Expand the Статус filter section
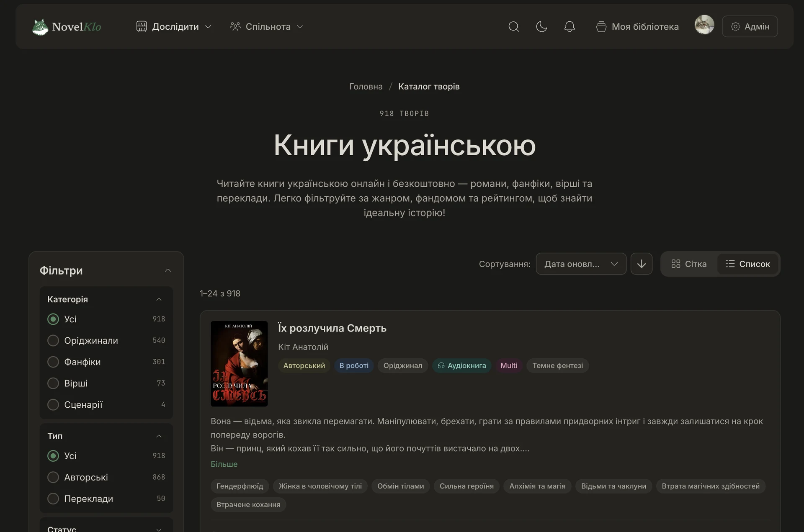Viewport: 804px width, 532px height. [159, 529]
